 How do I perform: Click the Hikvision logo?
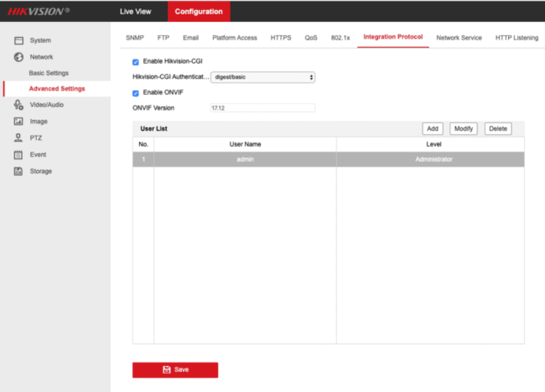[x=38, y=11]
